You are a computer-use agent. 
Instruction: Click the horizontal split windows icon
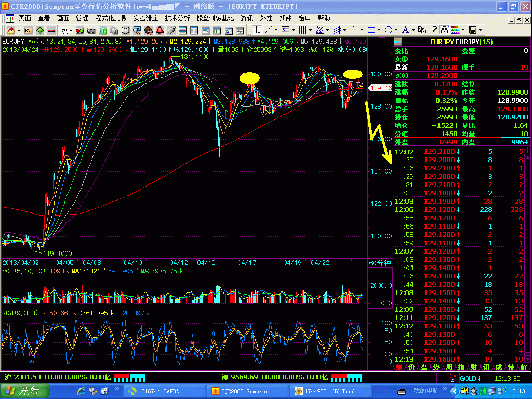(182, 31)
